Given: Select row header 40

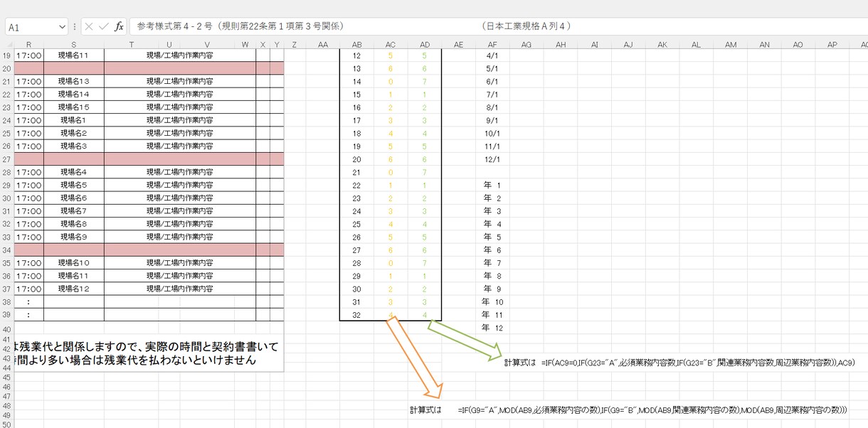Looking at the screenshot, I should click(x=7, y=330).
